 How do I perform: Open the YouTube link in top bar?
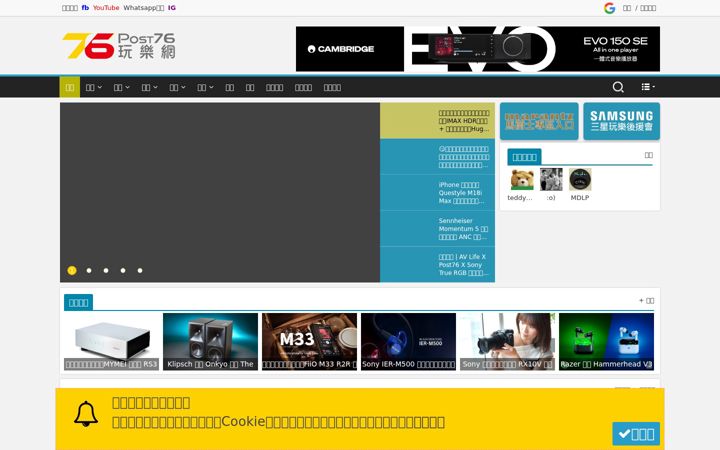[106, 8]
